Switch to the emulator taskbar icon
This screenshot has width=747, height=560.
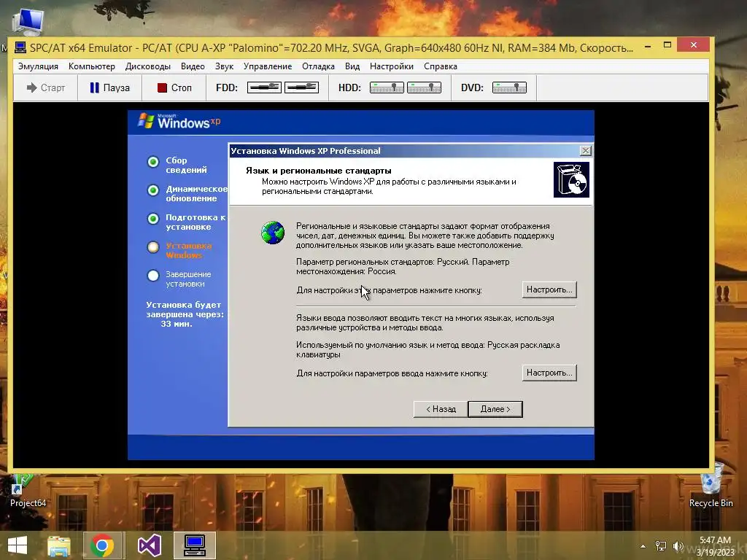(x=194, y=545)
